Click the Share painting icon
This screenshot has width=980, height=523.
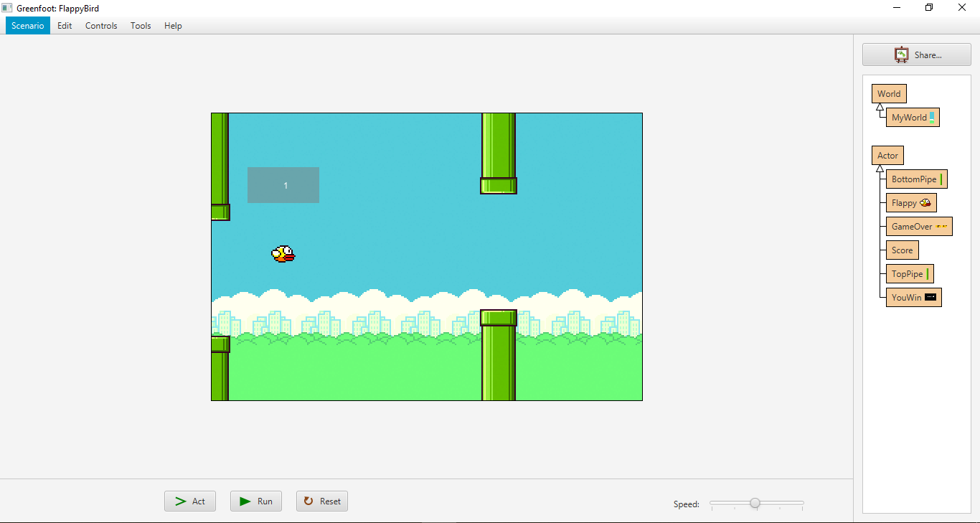[x=901, y=54]
